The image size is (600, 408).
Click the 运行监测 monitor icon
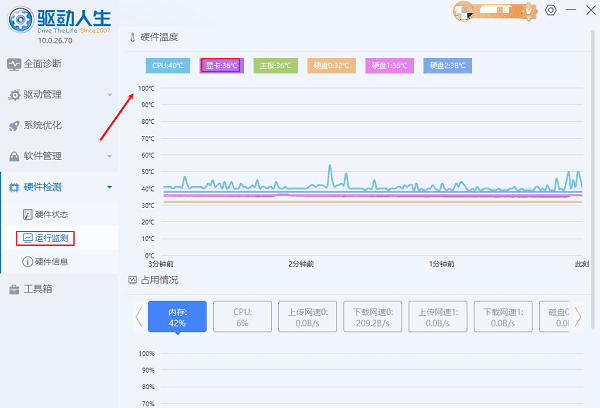pyautogui.click(x=28, y=238)
